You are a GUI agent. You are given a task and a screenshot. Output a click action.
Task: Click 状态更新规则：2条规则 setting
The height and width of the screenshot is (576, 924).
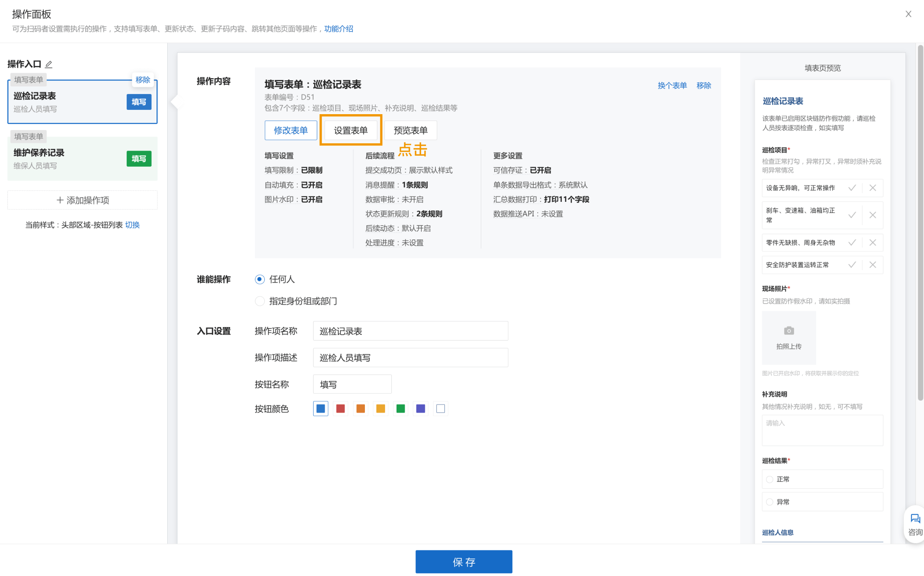404,214
